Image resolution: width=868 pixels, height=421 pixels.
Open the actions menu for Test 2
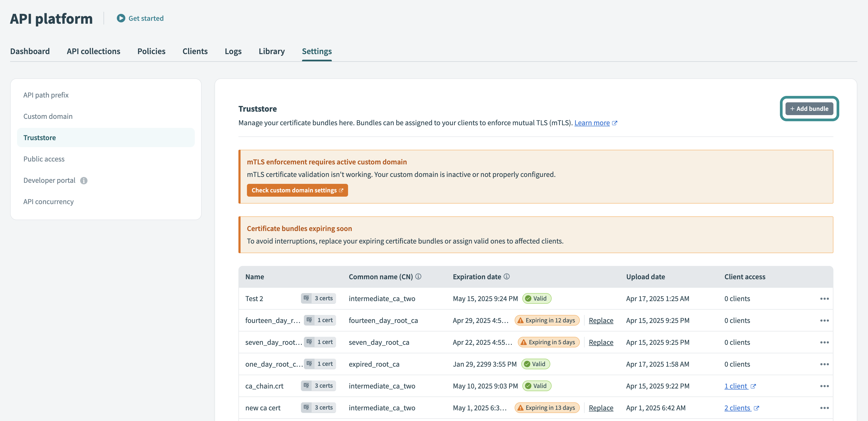(x=825, y=298)
